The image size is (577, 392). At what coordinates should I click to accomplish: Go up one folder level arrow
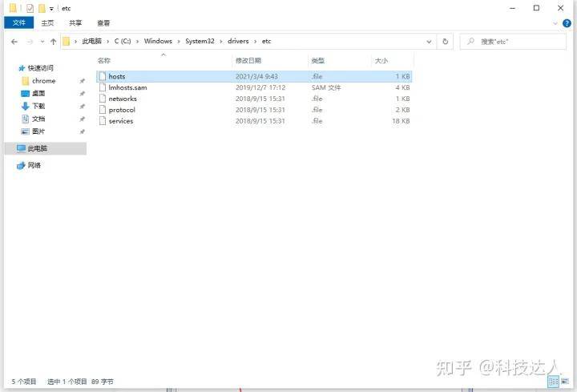54,42
